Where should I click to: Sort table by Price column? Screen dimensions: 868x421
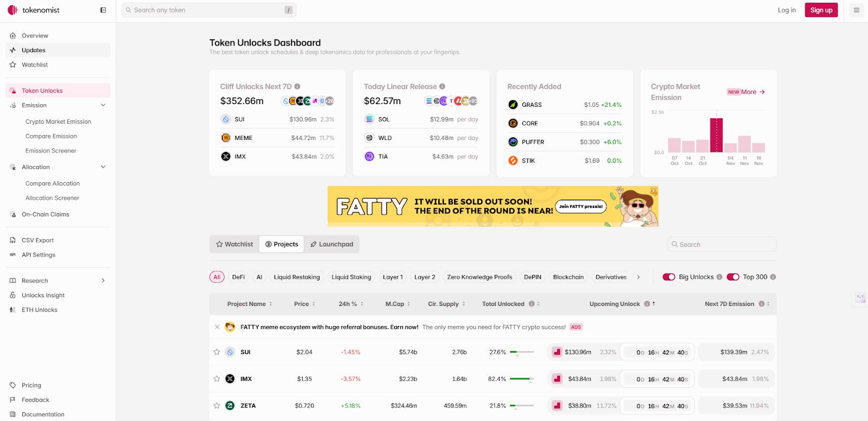304,304
